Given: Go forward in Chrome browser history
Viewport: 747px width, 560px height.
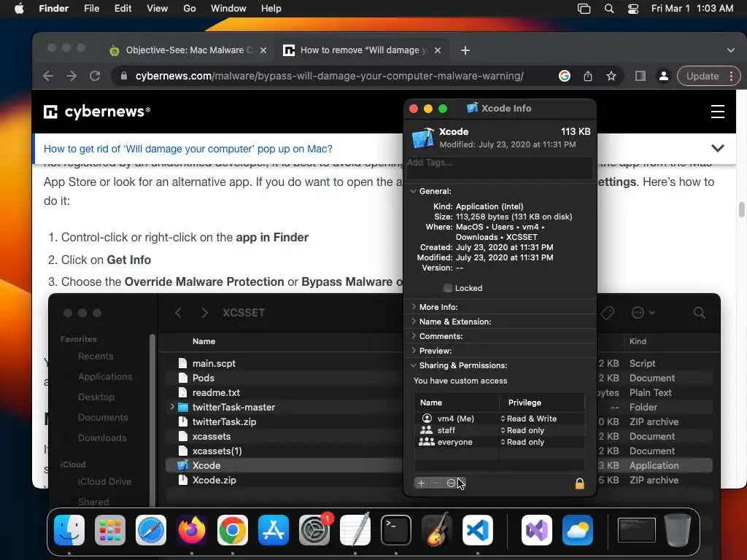Looking at the screenshot, I should pyautogui.click(x=71, y=76).
